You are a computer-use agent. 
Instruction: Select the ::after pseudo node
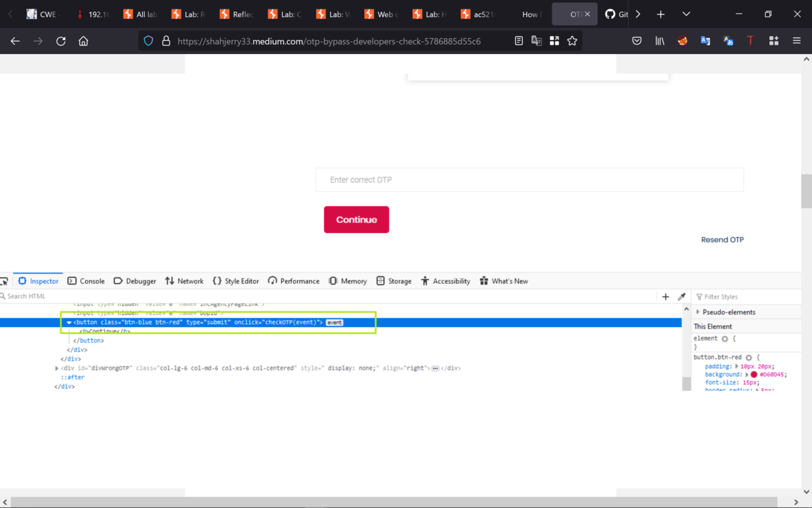71,377
